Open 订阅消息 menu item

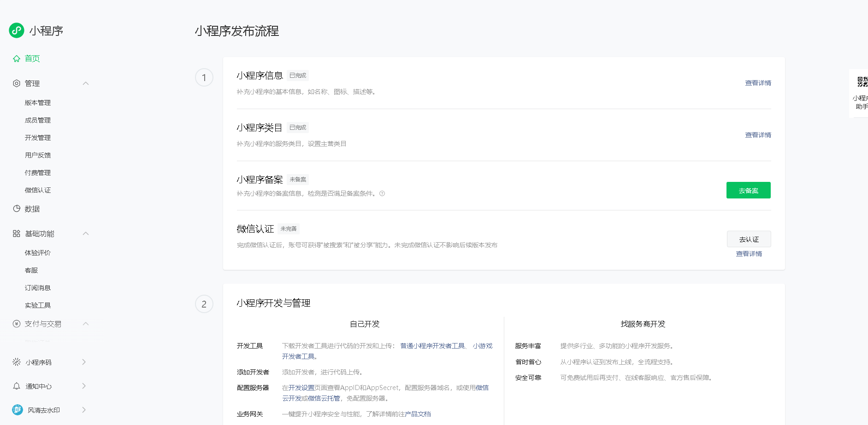click(38, 288)
